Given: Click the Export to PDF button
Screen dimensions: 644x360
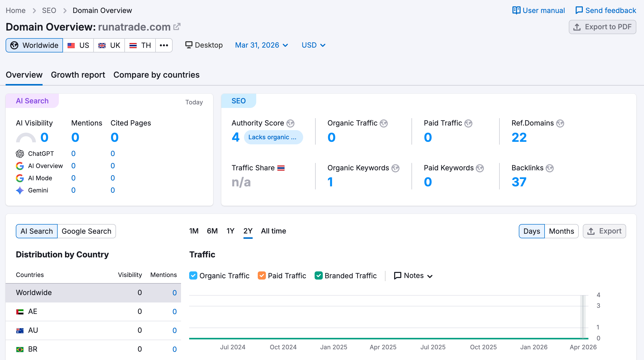Looking at the screenshot, I should click(x=602, y=27).
